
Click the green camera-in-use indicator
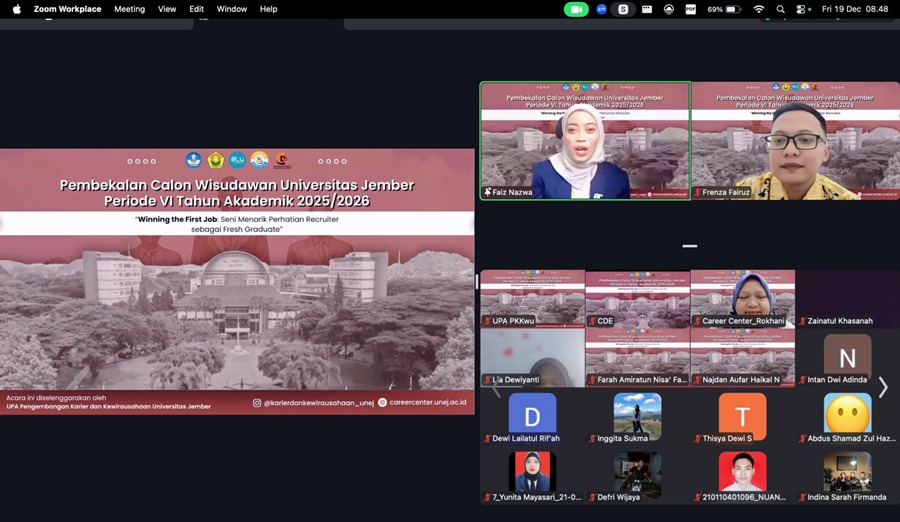(x=576, y=9)
